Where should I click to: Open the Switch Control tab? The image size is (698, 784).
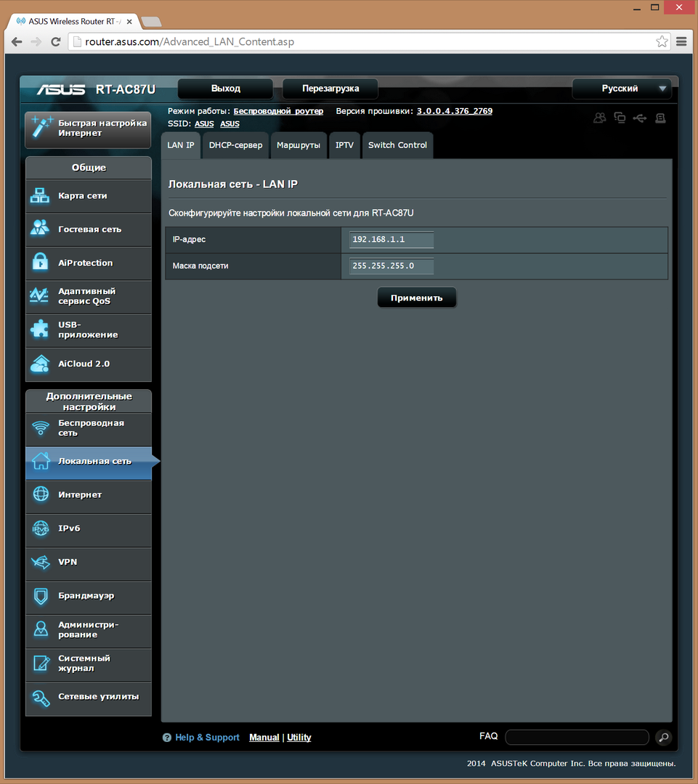point(397,145)
